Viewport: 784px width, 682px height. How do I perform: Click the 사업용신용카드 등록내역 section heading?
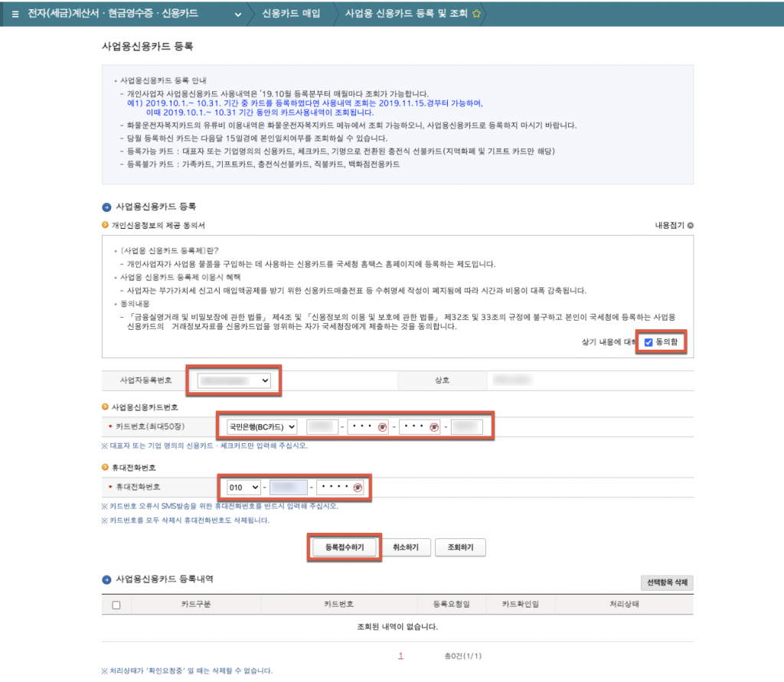165,579
